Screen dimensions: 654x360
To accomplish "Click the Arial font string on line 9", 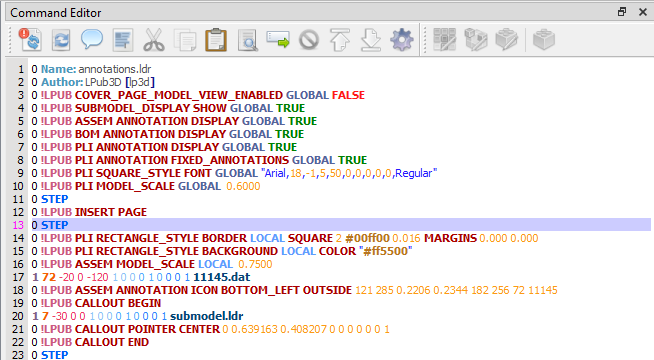I will tap(349, 173).
